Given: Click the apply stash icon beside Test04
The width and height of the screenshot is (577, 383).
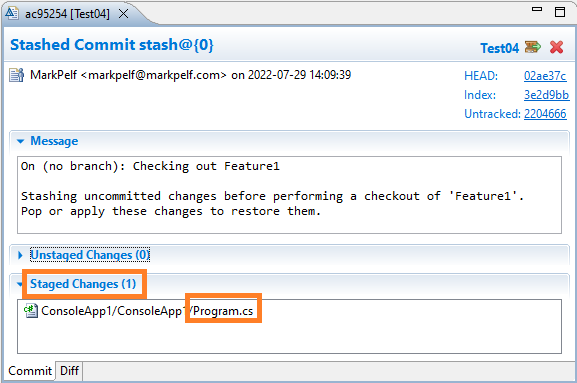Looking at the screenshot, I should [x=532, y=47].
